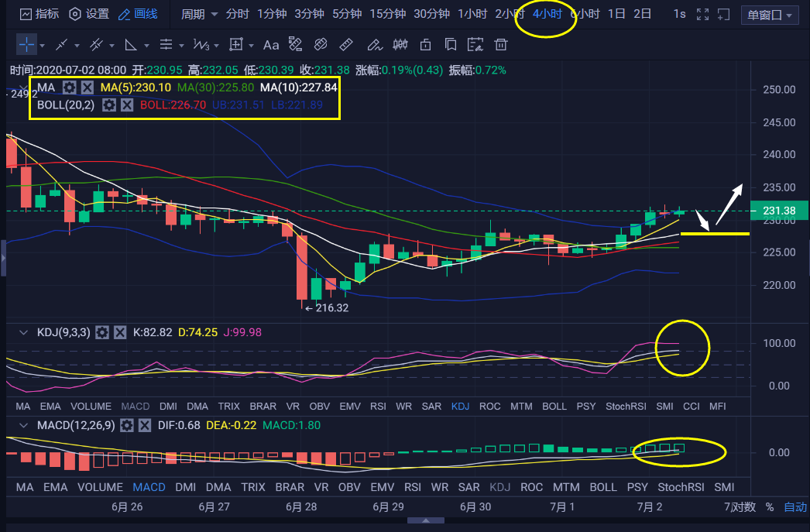Select the triangle shape drawing tool
Image resolution: width=810 pixels, height=532 pixels.
click(x=131, y=45)
